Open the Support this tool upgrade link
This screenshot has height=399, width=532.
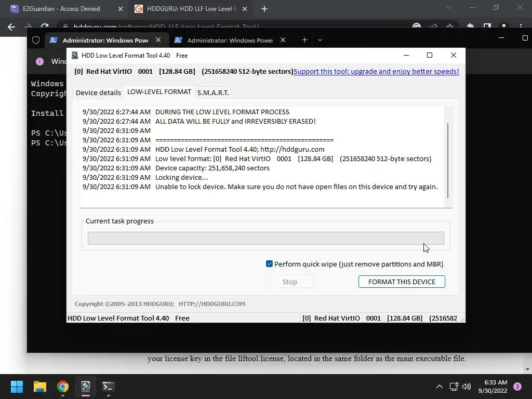376,72
